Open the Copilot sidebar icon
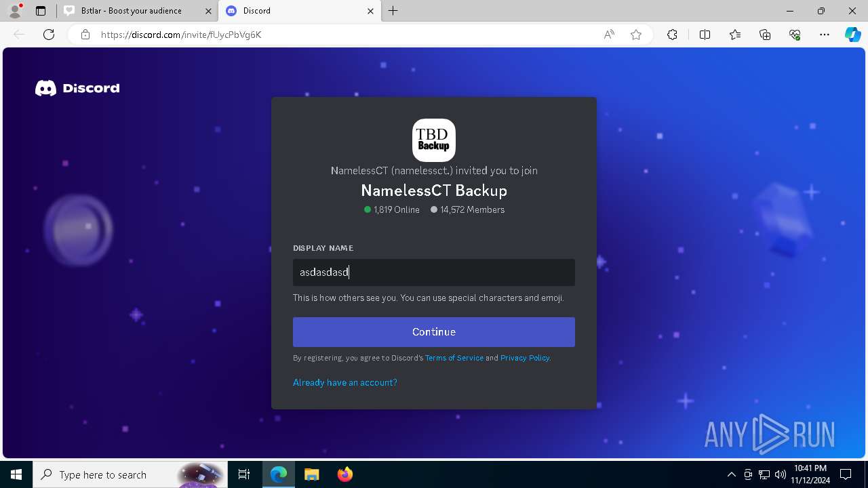 click(x=852, y=35)
